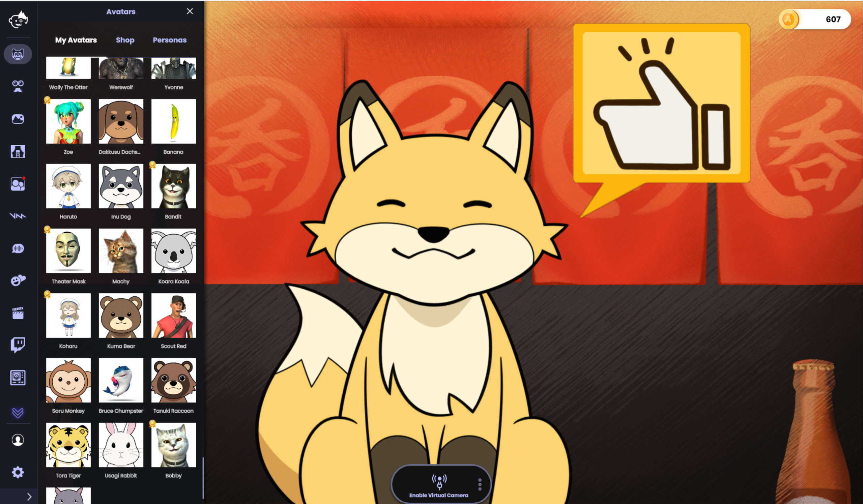Open the clapperboard recording icon
Viewport: 863px width, 504px height.
point(18,313)
